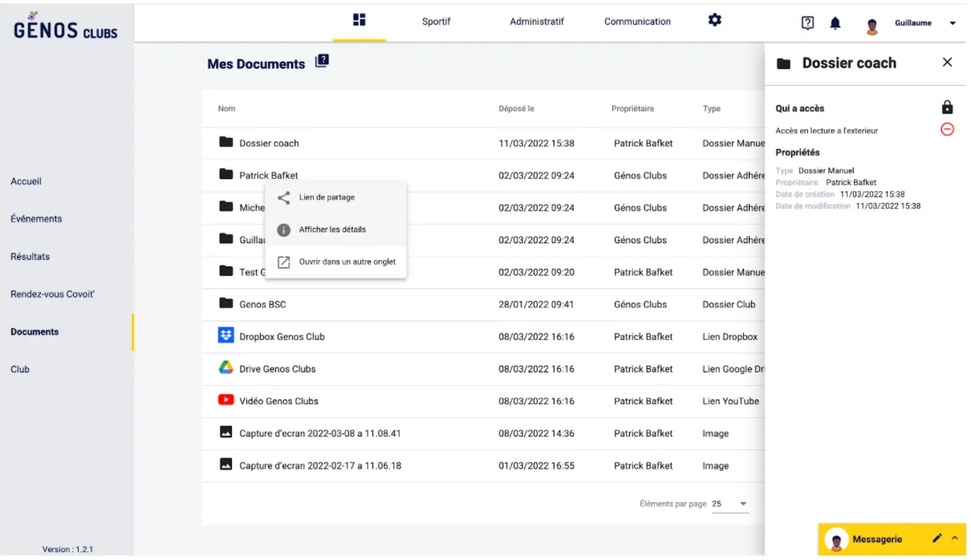Screen dimensions: 971x560
Task: Remove external read access red minus
Action: click(x=947, y=130)
